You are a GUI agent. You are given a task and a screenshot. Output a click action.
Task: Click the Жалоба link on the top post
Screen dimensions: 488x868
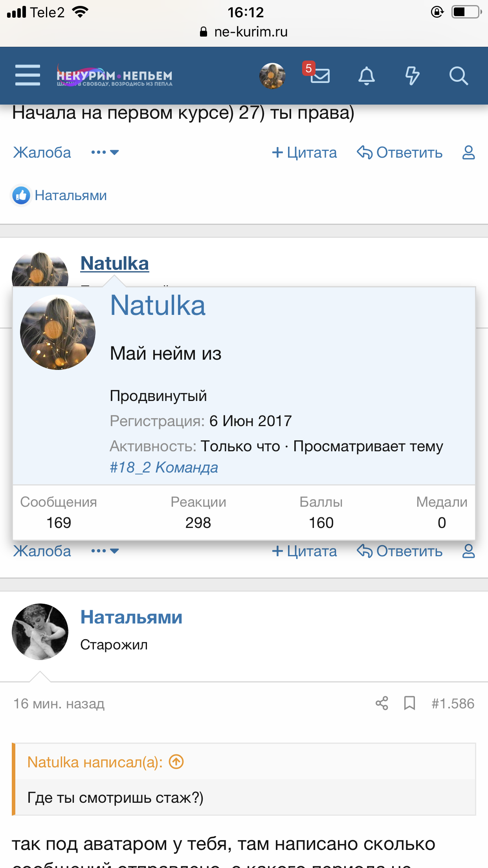42,152
